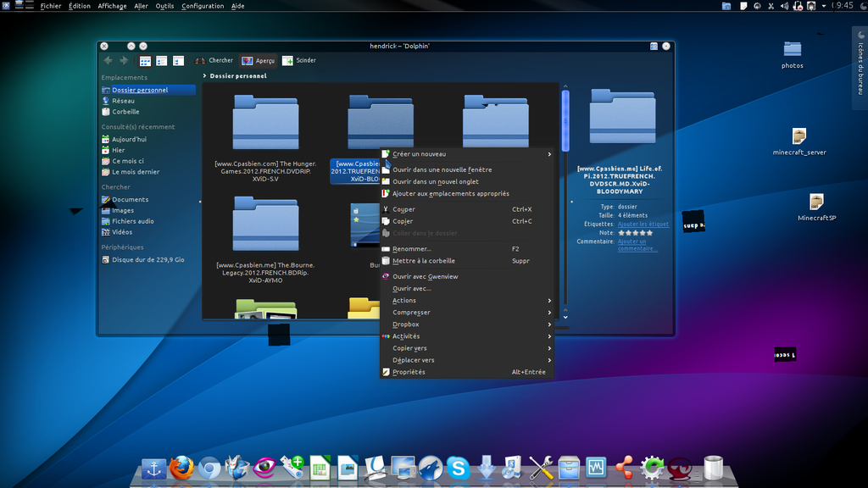Select the icons view mode
Viewport: 868px width, 488px height.
144,60
